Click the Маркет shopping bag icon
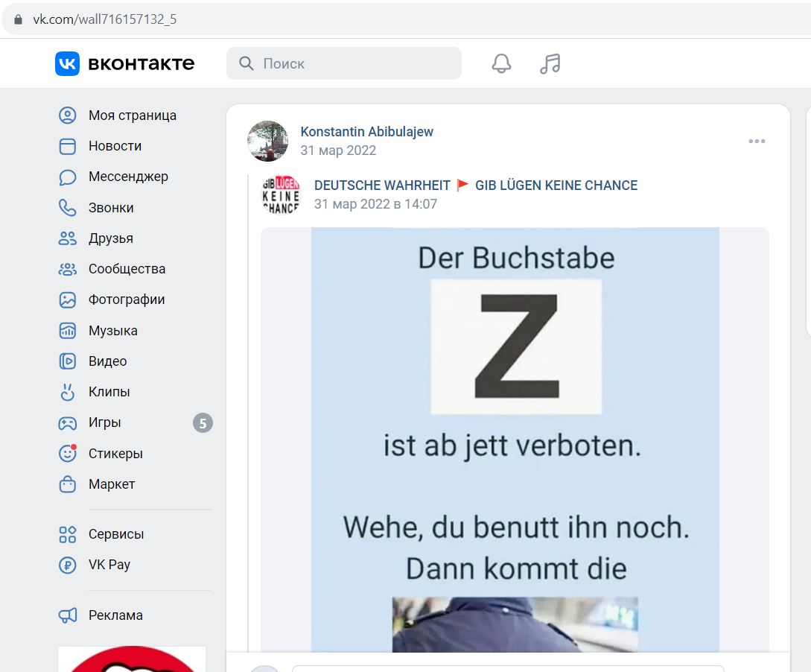811x672 pixels. pyautogui.click(x=67, y=484)
